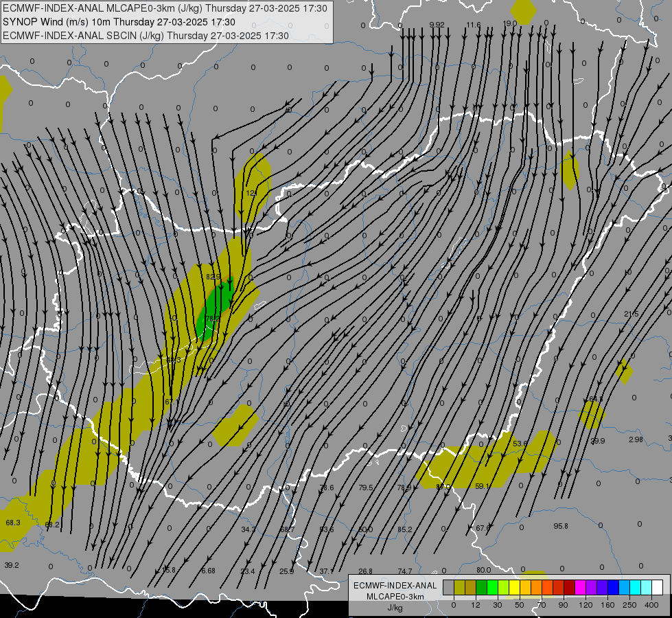
Task: Click the magenta legend swatch
Action: [x=580, y=587]
